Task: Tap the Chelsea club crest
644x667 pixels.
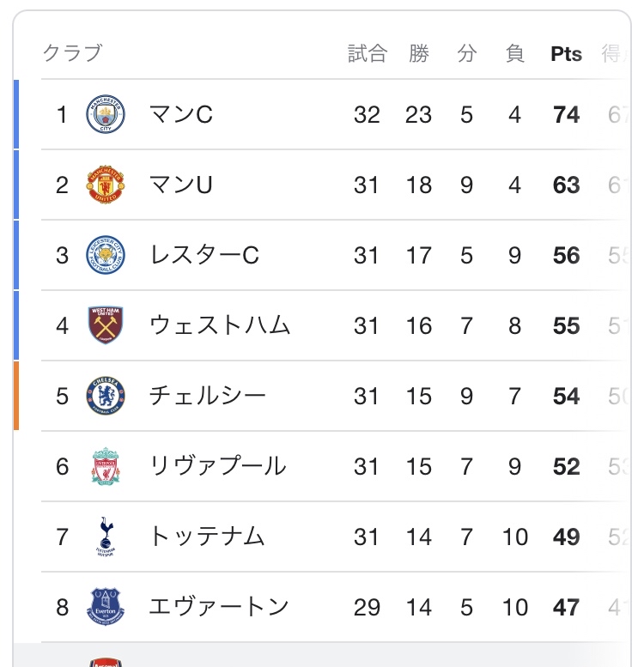Action: coord(106,397)
